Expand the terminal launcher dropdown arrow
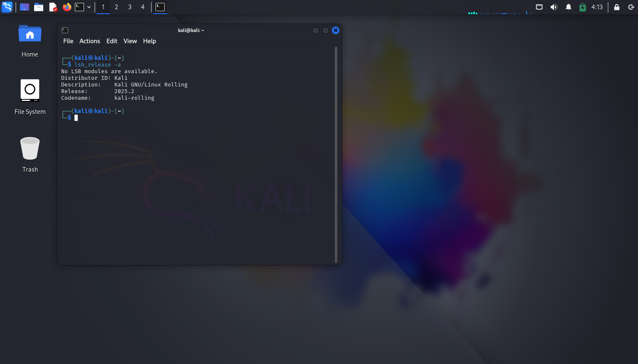Viewport: 638px width, 364px height. click(x=89, y=7)
